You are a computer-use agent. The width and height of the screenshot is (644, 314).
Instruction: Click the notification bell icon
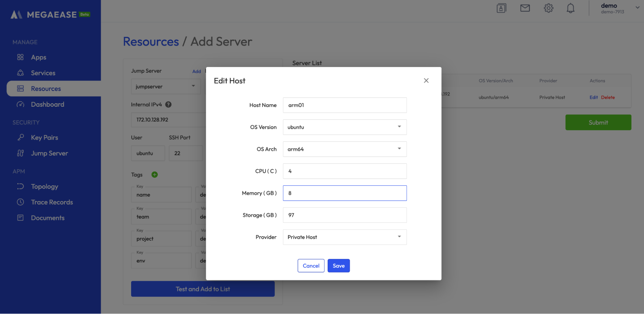(570, 8)
